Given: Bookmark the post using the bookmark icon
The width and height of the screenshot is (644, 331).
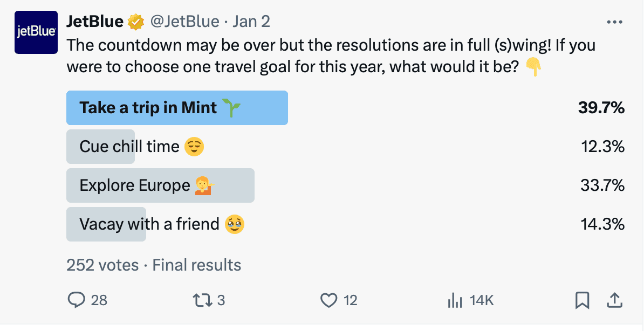Looking at the screenshot, I should click(x=581, y=300).
